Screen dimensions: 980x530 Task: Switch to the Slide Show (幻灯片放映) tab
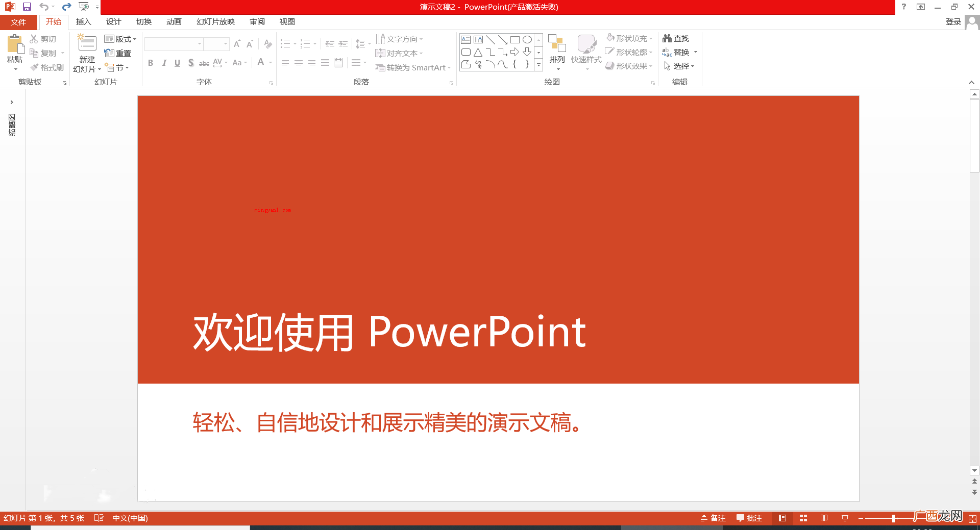coord(215,22)
